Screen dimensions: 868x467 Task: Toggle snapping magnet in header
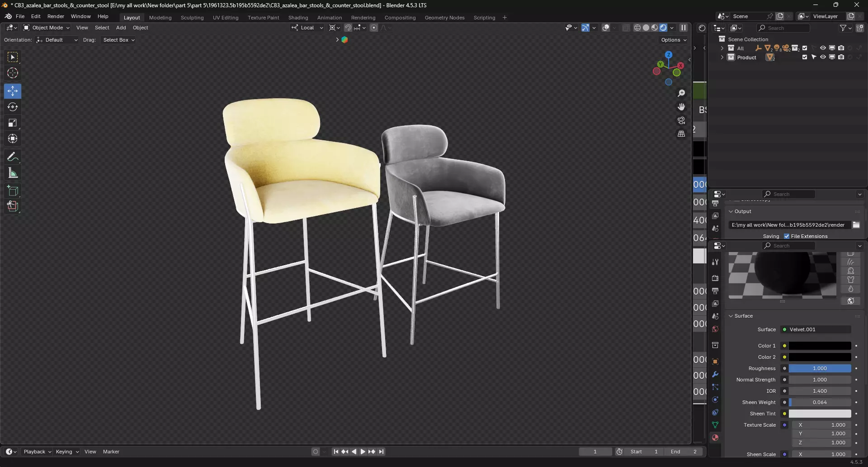[x=348, y=28]
